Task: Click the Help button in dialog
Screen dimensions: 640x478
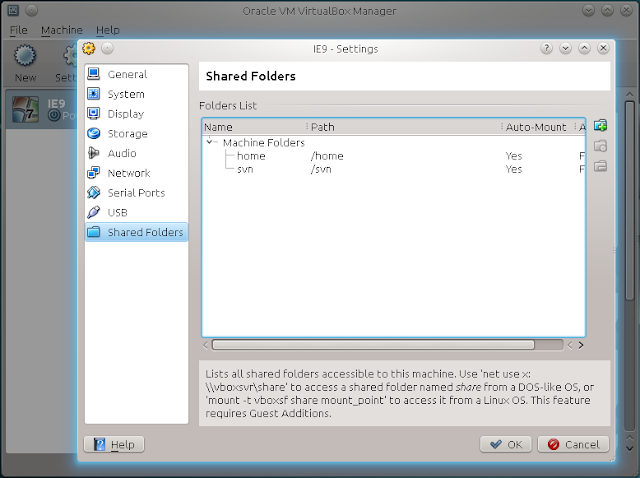Action: [114, 444]
